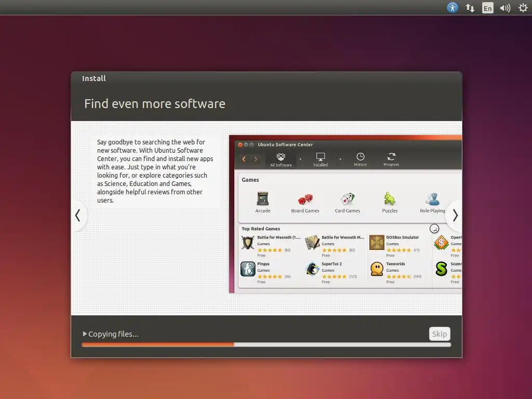Click the DOSBox Emulator icon
Viewport: 532px width, 399px height.
pyautogui.click(x=377, y=242)
